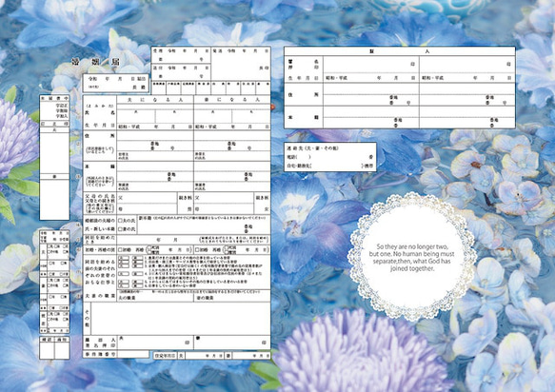Click the wife's 母 (mother) name field
Screen dimensions: 555x392
[x=224, y=208]
